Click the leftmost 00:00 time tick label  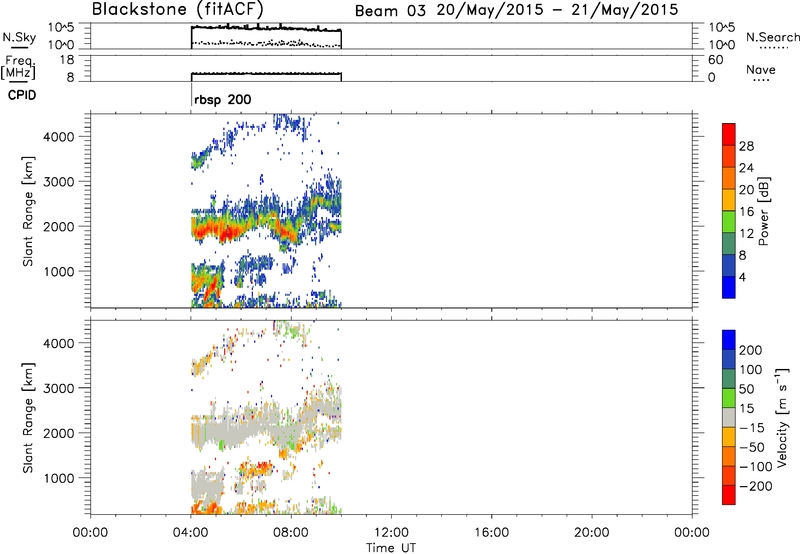pos(90,533)
